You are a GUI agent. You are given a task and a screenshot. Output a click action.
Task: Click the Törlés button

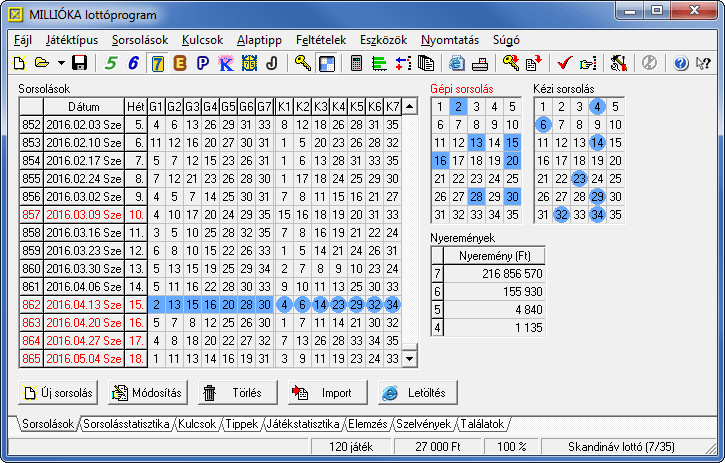tap(238, 393)
